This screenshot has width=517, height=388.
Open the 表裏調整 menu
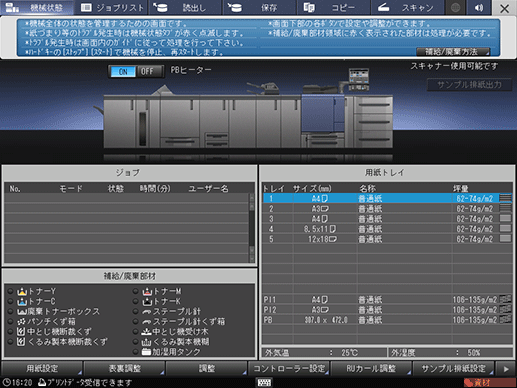(124, 368)
